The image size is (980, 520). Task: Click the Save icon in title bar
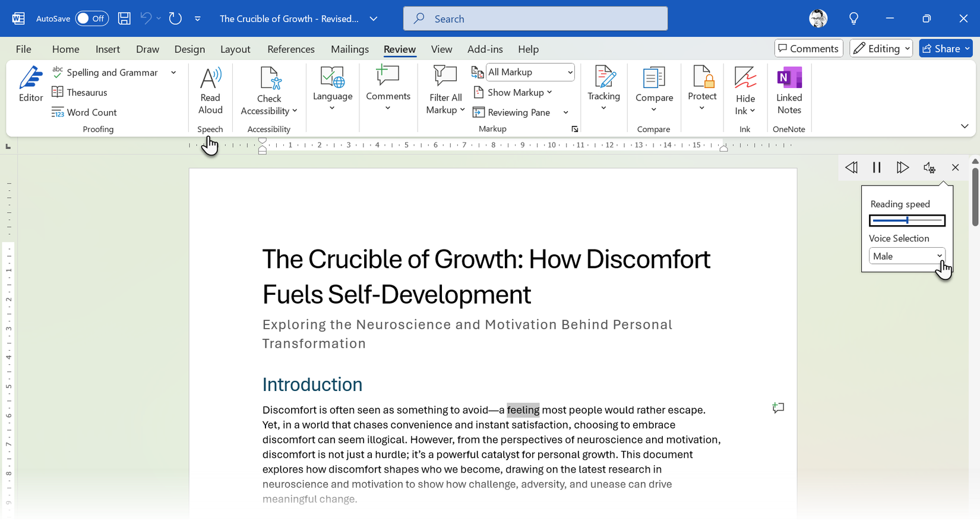[124, 18]
